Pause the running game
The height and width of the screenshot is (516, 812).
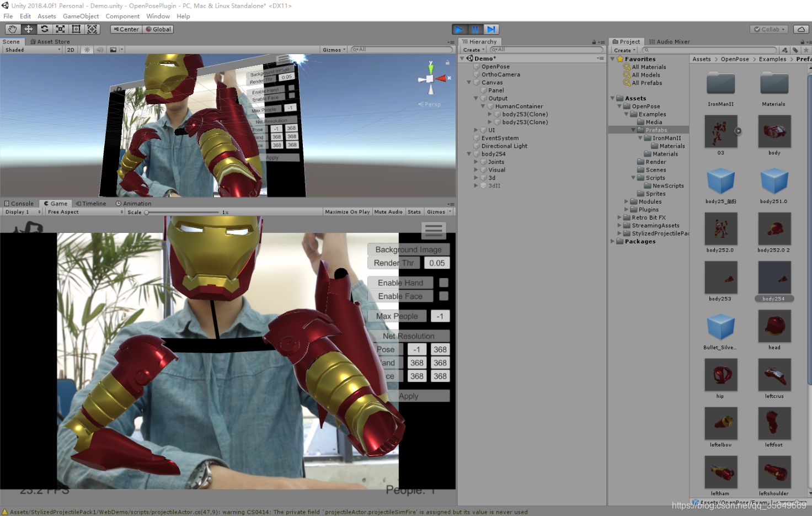pyautogui.click(x=475, y=29)
